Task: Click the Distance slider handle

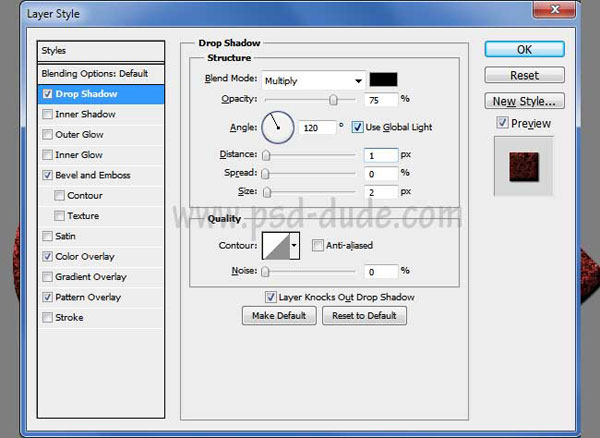Action: click(266, 155)
